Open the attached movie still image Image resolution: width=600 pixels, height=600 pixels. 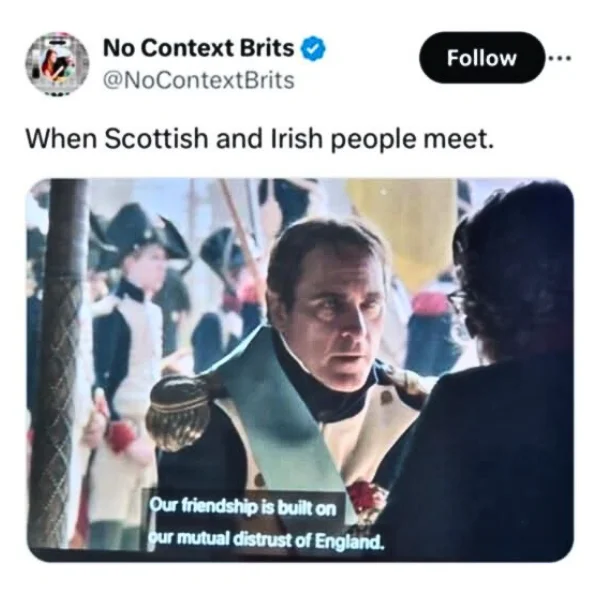coord(300,370)
